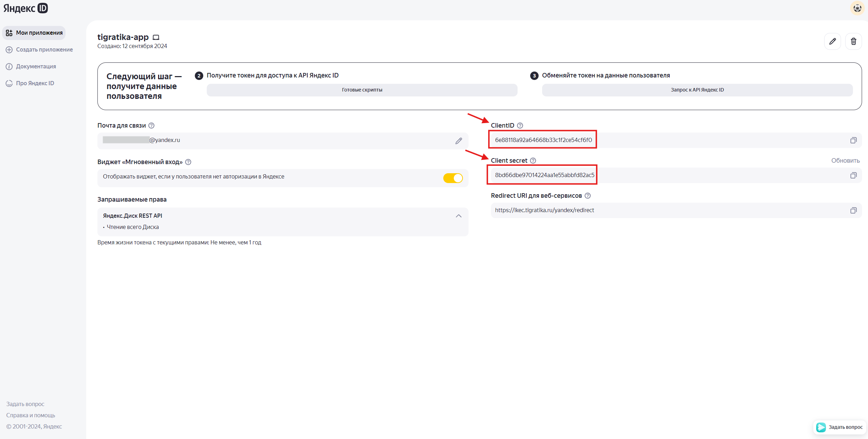Click Создано: 12 сентября 2024 text

tap(132, 46)
